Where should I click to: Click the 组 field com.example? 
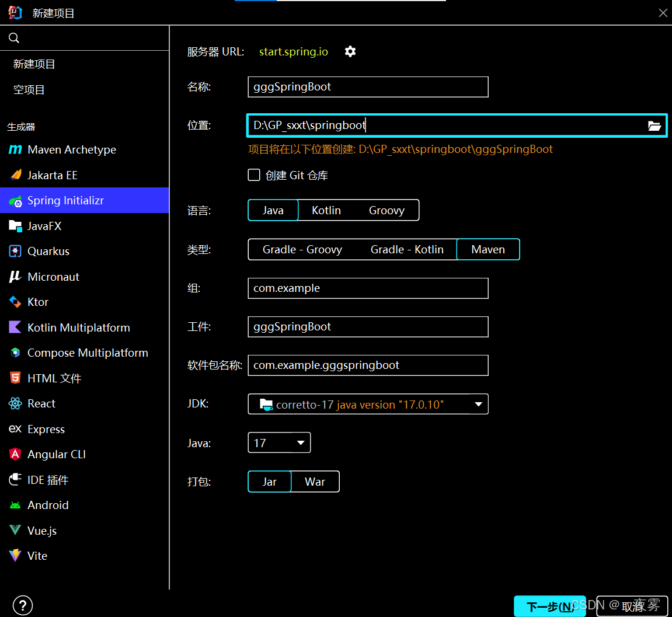[368, 288]
